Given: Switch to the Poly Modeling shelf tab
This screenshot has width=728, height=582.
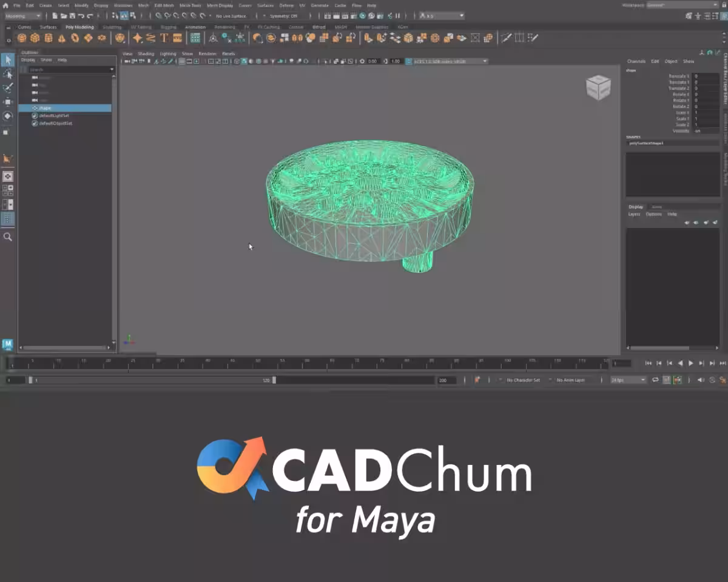Looking at the screenshot, I should [79, 27].
